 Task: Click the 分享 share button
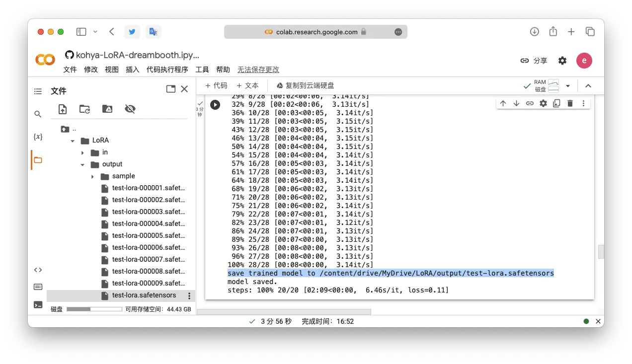pos(534,61)
